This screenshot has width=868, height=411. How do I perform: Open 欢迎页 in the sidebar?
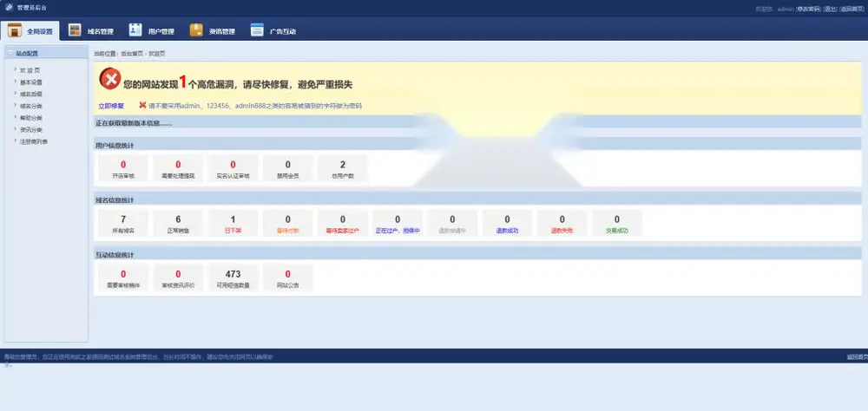(x=30, y=70)
